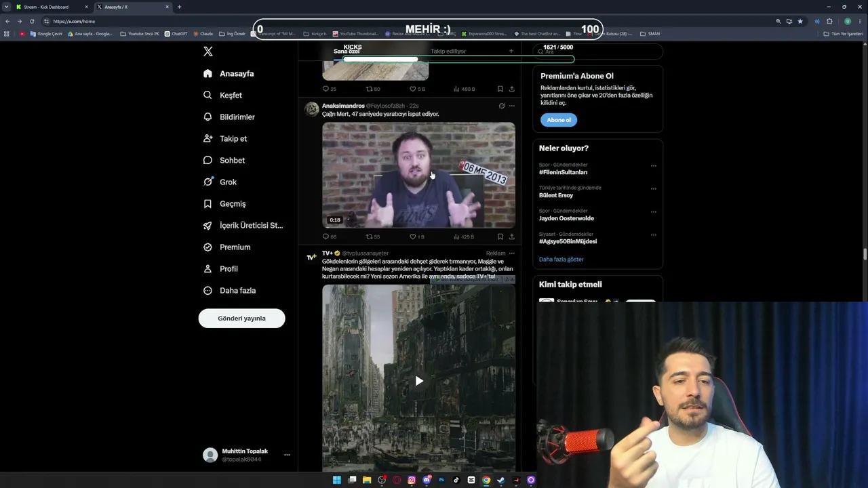Viewport: 868px width, 488px height.
Task: Click the X logo in the sidebar
Action: click(208, 52)
